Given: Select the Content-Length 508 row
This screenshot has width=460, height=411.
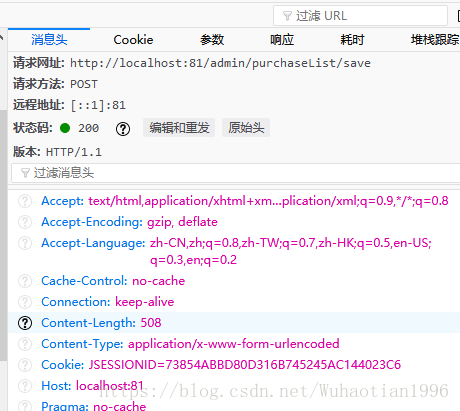Looking at the screenshot, I should (234, 323).
